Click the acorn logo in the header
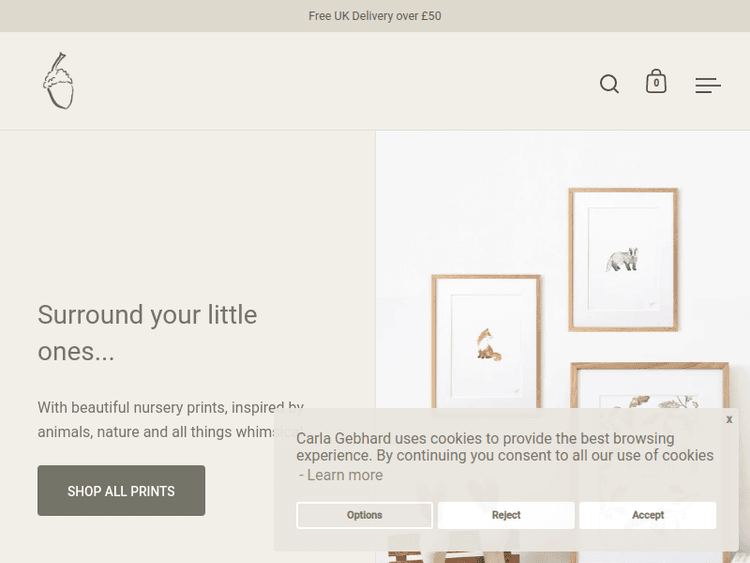This screenshot has height=563, width=750. tap(58, 81)
